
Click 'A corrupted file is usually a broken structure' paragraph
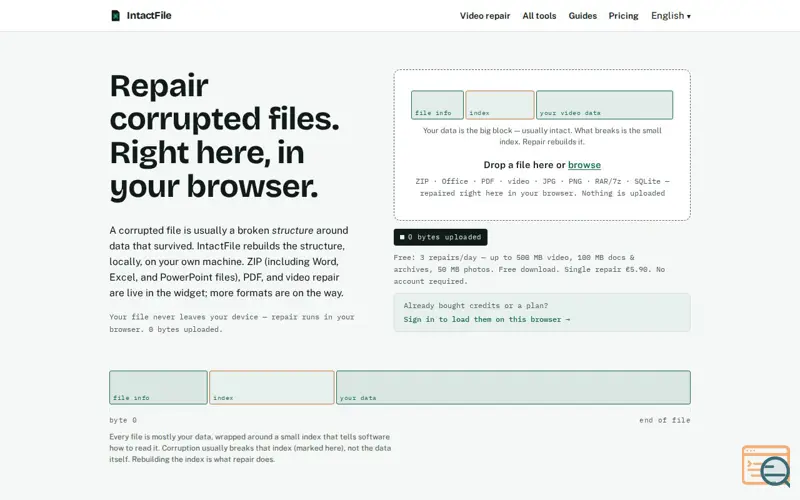[x=229, y=262]
